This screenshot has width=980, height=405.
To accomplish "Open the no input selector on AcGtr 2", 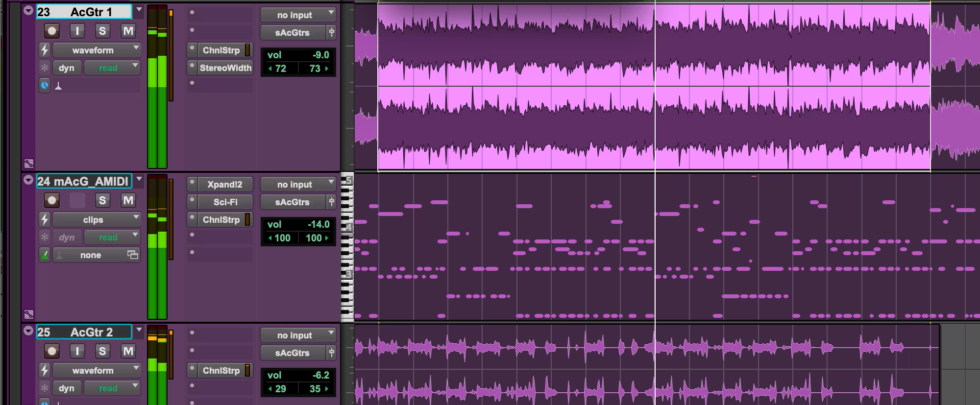I will click(298, 335).
